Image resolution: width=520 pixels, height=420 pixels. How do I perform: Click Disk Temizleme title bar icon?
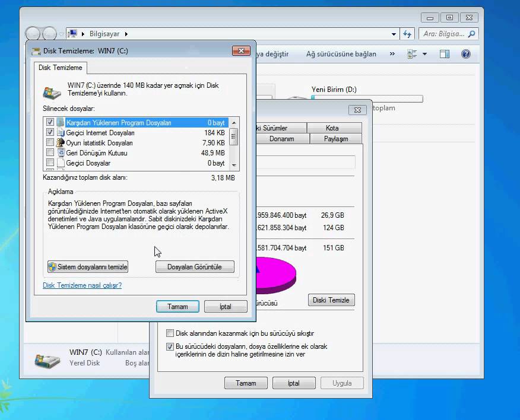pos(36,52)
